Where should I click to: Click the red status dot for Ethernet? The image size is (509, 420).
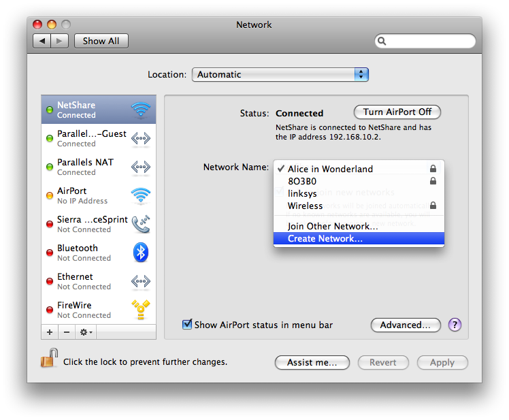pos(50,281)
